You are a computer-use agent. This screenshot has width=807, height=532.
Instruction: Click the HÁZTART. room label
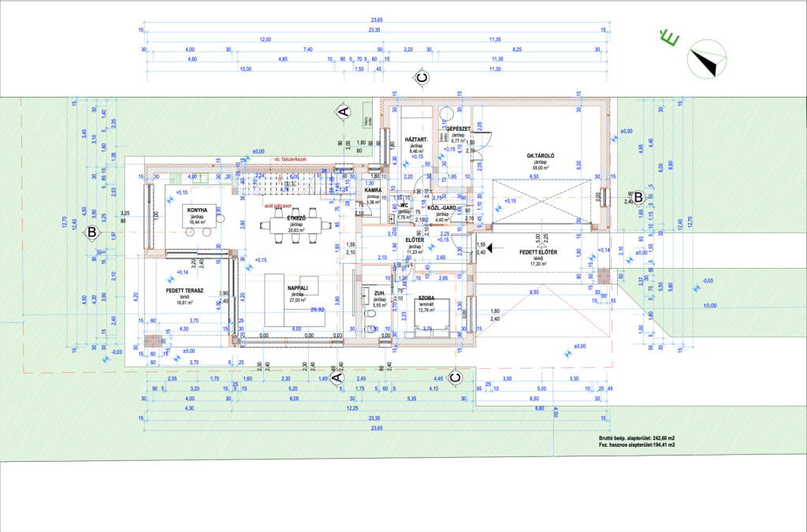coord(415,140)
